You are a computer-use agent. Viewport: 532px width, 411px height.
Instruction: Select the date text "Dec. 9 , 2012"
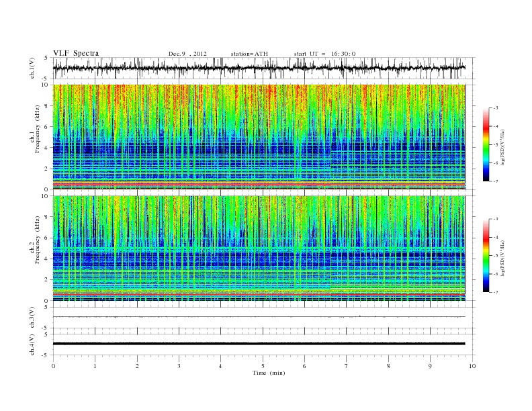pos(187,54)
